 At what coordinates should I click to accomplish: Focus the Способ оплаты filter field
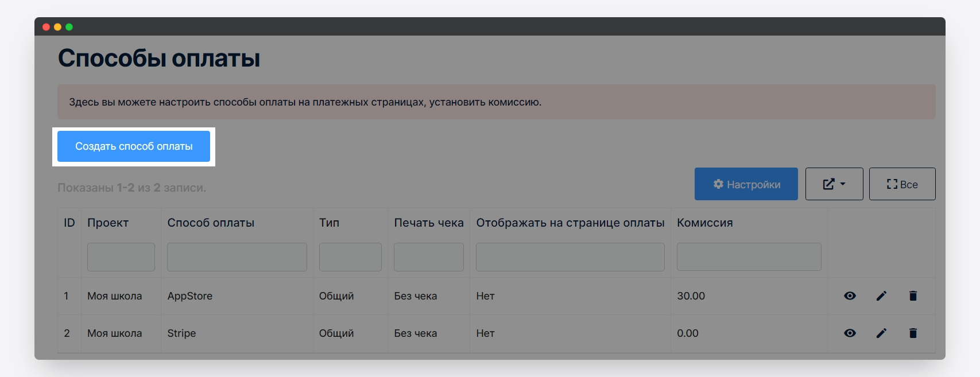point(237,257)
